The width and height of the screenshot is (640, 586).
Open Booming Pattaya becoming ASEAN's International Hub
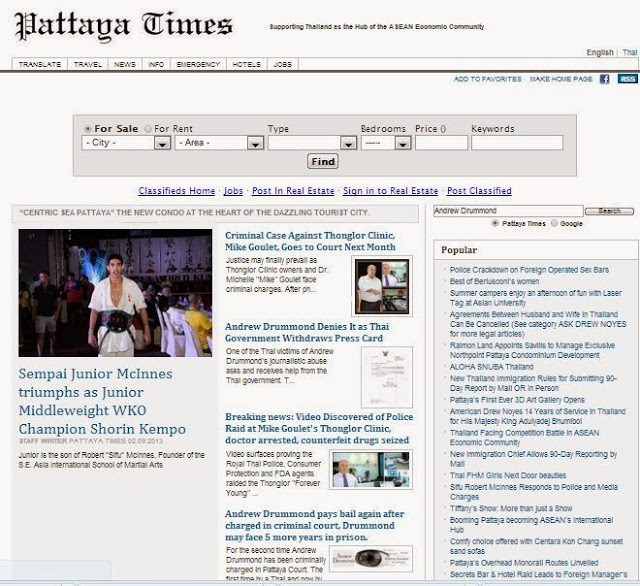click(x=531, y=525)
